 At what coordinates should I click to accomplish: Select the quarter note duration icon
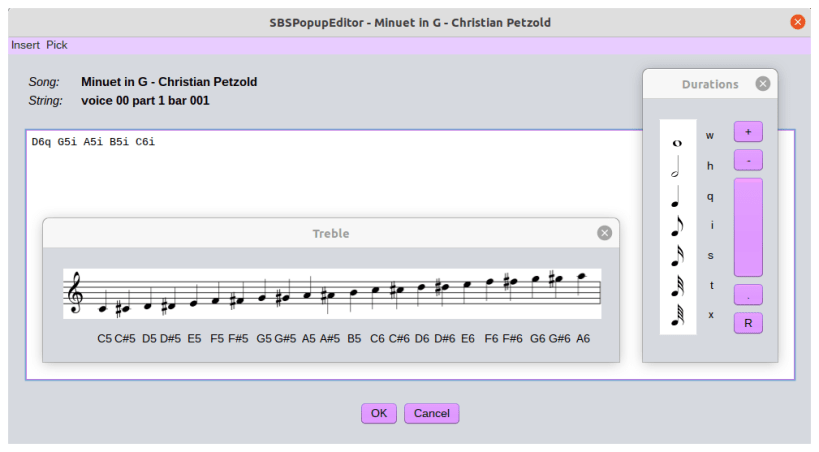click(676, 196)
